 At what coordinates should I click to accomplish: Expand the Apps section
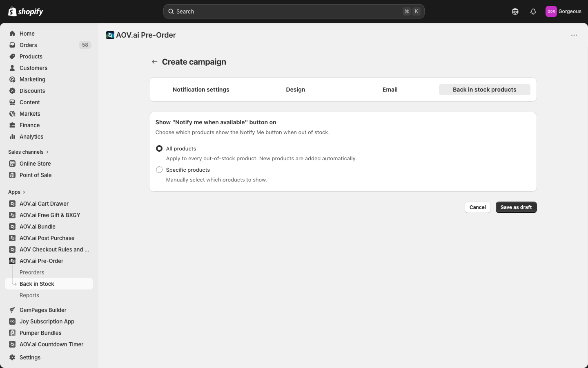[x=17, y=192]
